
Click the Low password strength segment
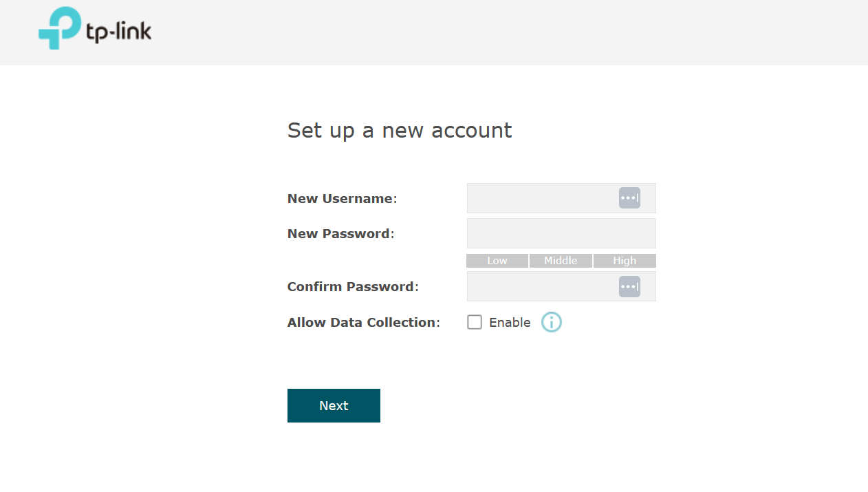pos(497,261)
